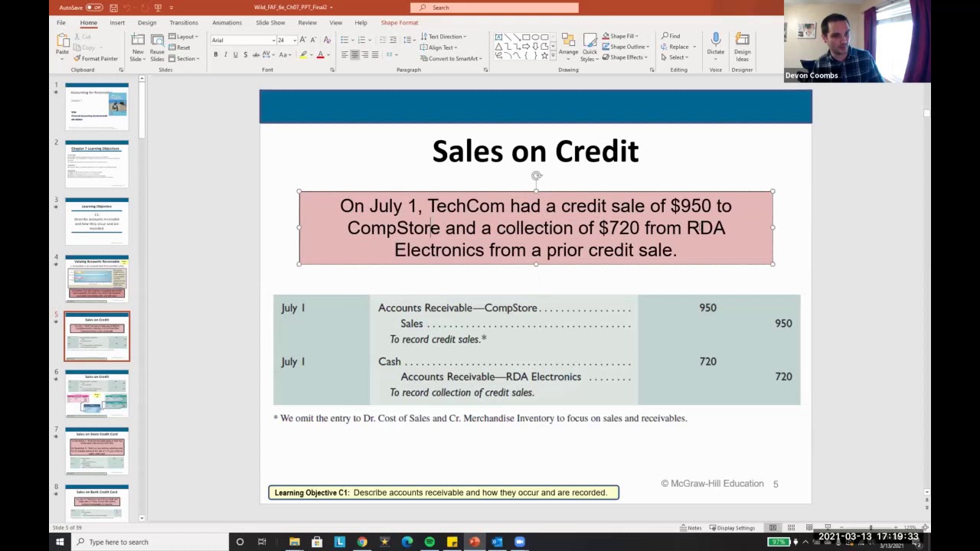980x551 pixels.
Task: Justify the text
Action: (374, 54)
